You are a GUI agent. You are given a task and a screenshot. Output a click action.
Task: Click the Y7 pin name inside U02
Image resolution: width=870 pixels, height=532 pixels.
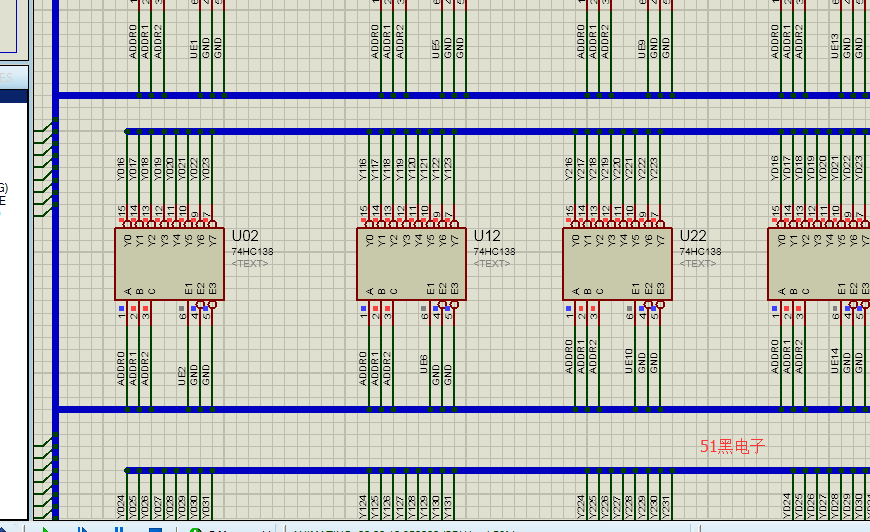213,241
